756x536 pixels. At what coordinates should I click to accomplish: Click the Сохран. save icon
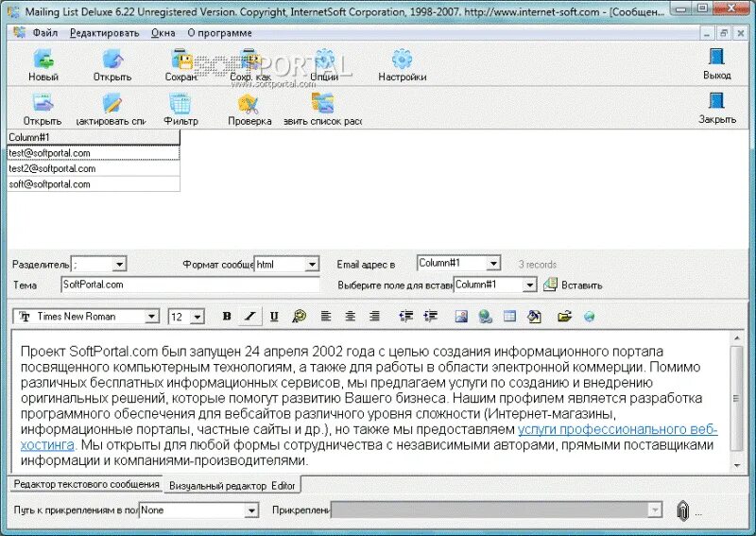click(182, 60)
